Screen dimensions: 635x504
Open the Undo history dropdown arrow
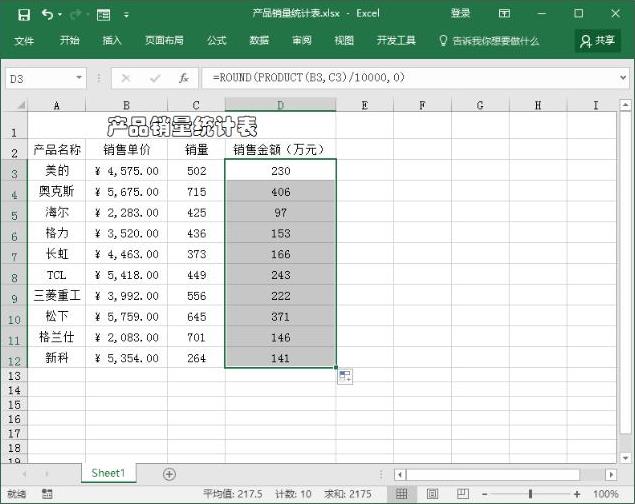click(x=60, y=15)
